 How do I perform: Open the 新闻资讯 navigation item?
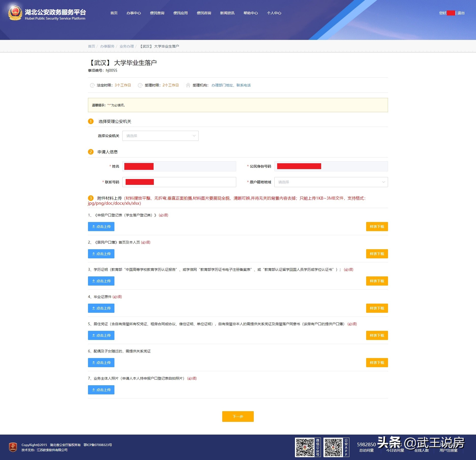click(x=227, y=13)
